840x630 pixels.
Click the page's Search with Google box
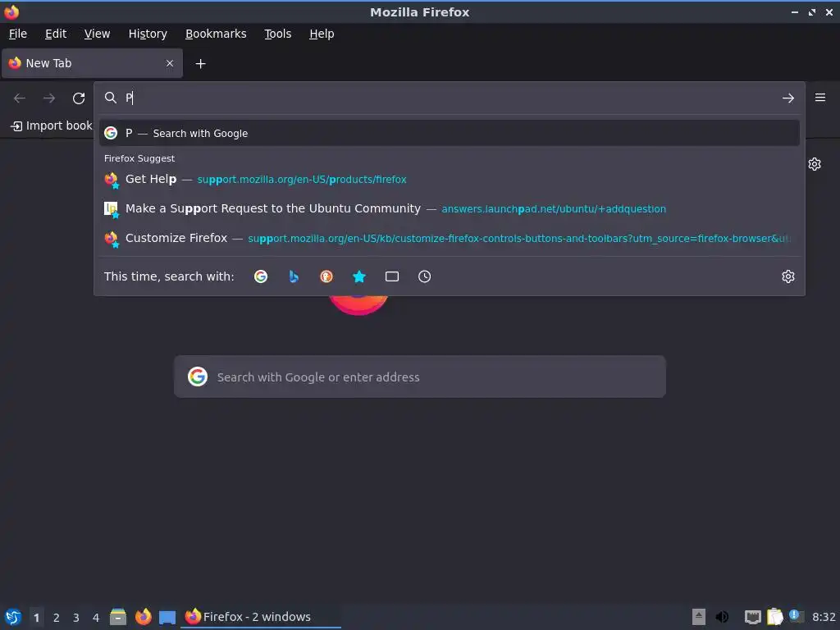[x=420, y=377]
